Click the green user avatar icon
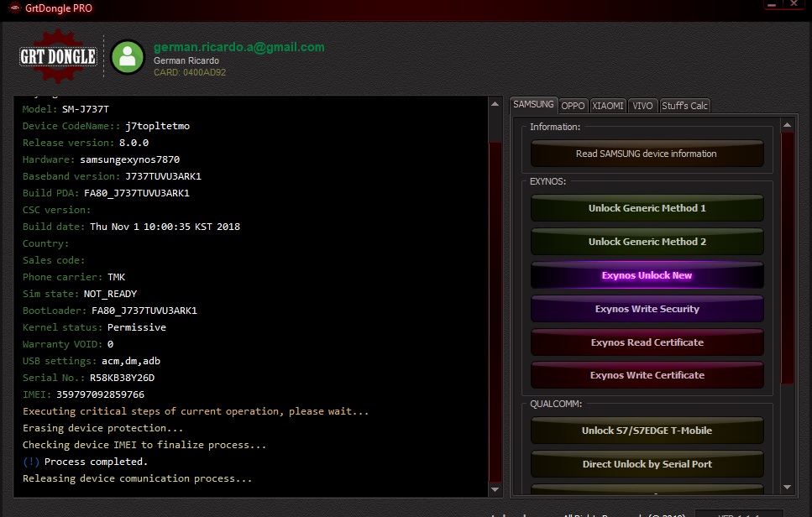The width and height of the screenshot is (812, 517). 128,57
